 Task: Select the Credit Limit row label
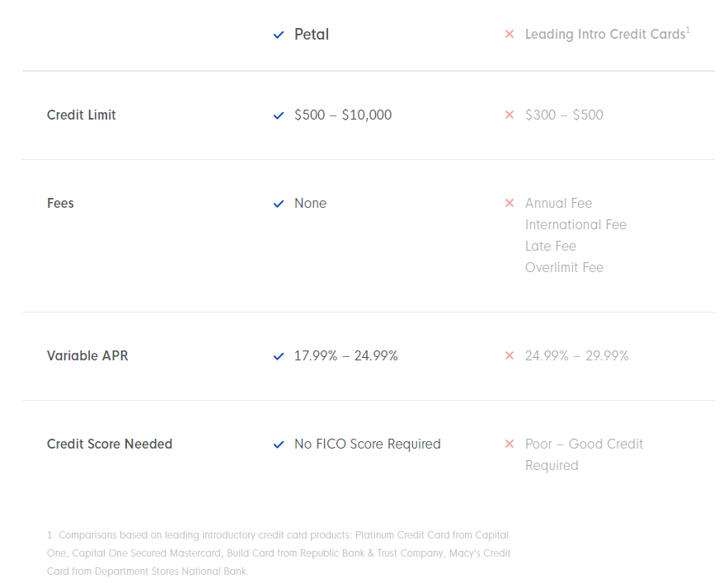click(82, 115)
